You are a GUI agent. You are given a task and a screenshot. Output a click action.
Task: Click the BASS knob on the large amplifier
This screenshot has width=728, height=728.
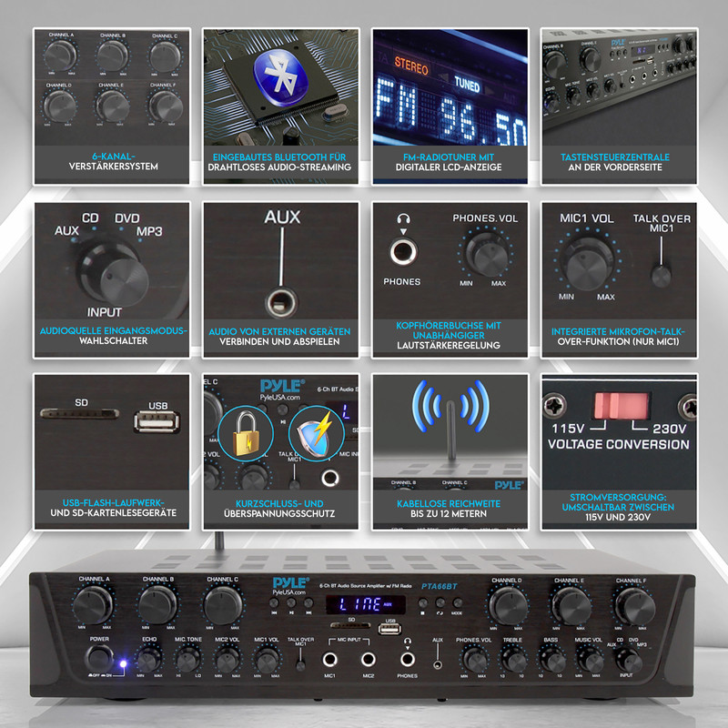[x=551, y=660]
